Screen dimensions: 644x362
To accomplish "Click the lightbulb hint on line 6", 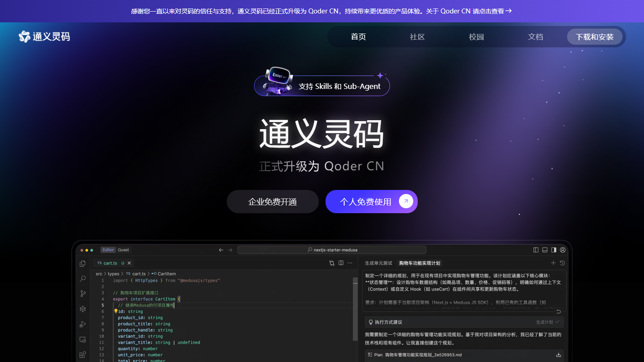I will tap(115, 311).
